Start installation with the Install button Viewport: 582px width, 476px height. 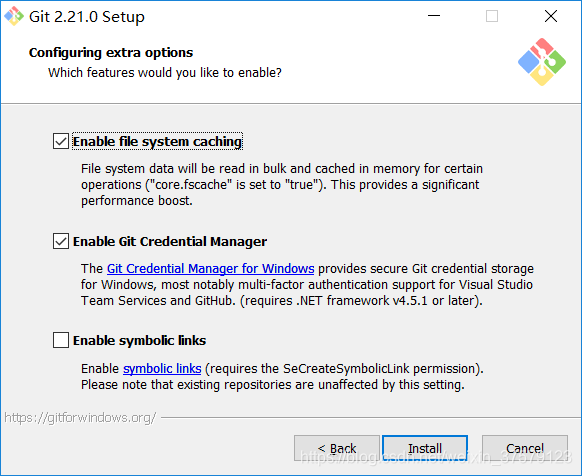[x=425, y=448]
